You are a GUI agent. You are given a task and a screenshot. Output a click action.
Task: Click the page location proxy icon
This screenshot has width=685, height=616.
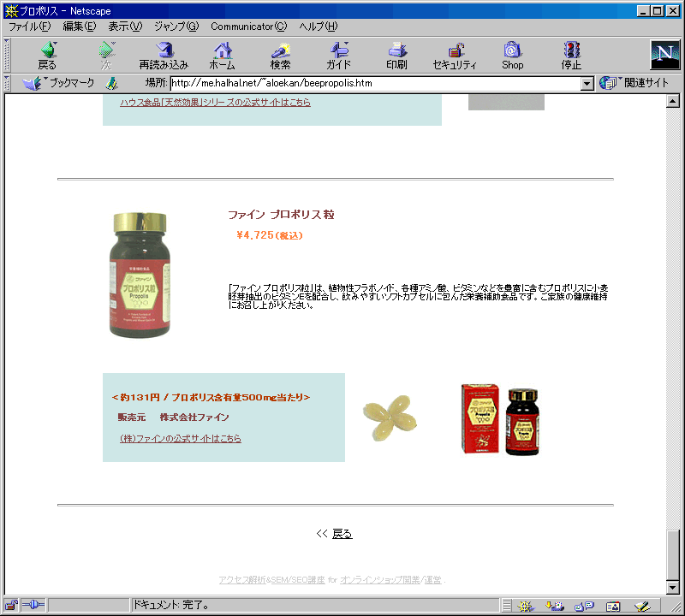click(x=112, y=83)
